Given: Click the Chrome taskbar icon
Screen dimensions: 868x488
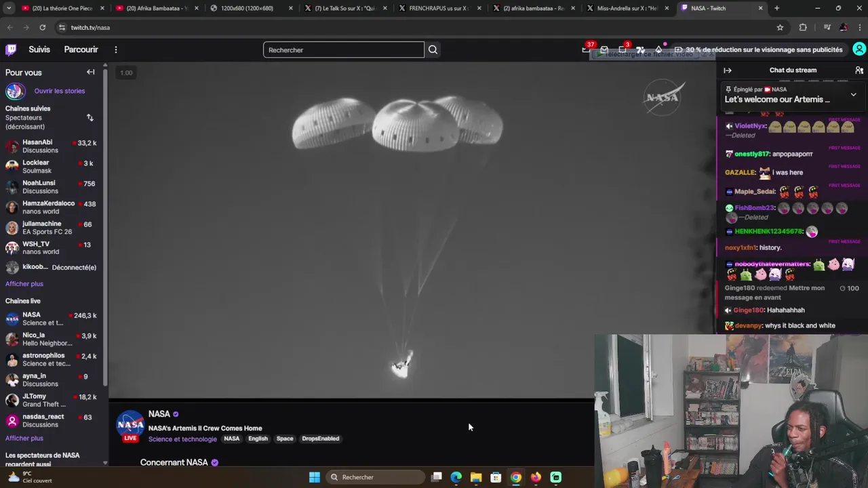Looking at the screenshot, I should 516,477.
